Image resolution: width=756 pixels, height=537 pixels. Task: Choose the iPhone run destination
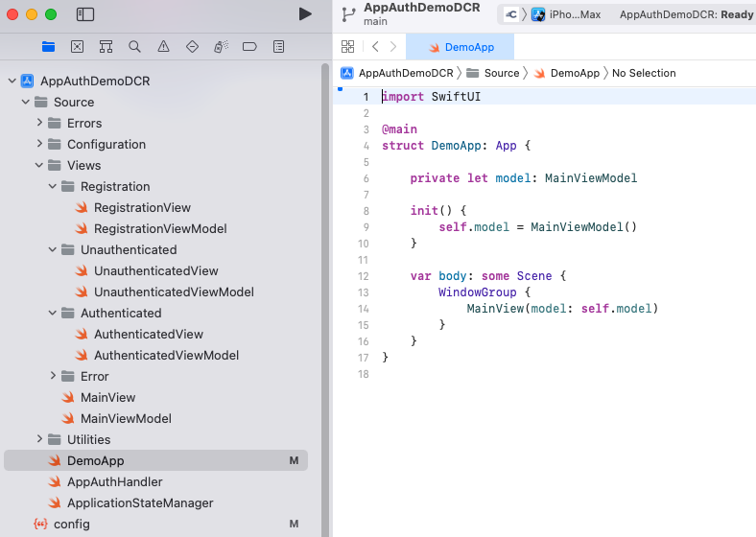(x=574, y=14)
